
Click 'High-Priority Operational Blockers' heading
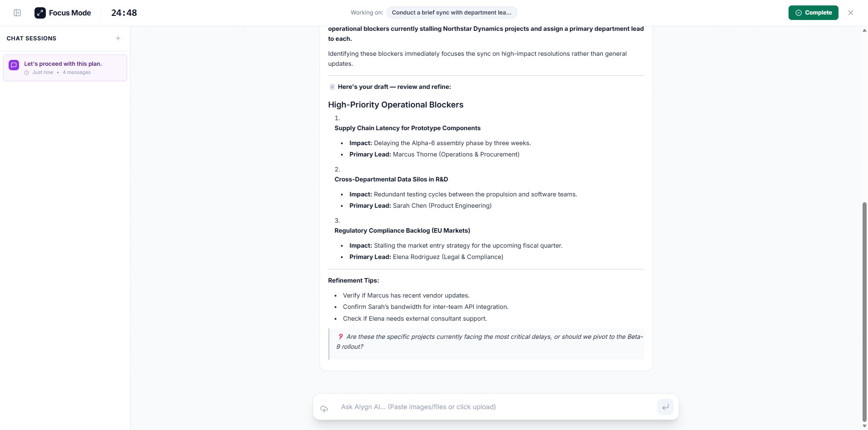click(x=395, y=105)
